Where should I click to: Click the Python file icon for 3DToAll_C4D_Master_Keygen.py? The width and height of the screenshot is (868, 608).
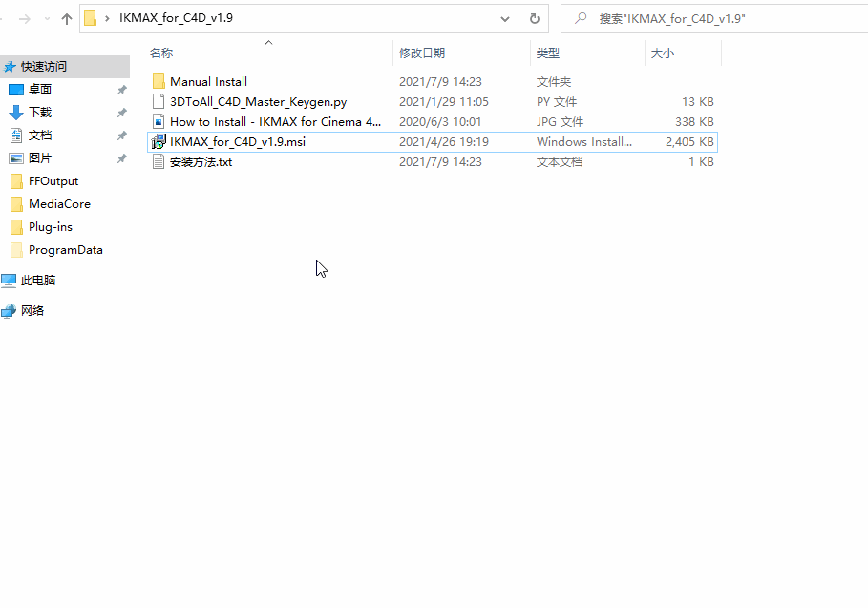[x=159, y=101]
